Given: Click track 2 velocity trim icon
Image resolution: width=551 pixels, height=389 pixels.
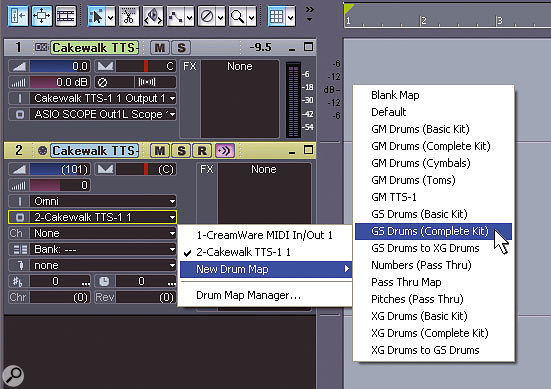Looking at the screenshot, I should point(19,185).
